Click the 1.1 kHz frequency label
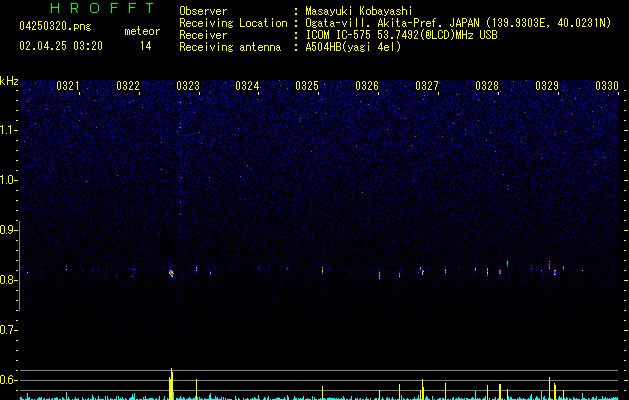Viewport: 629px width, 400px height. pos(9,130)
